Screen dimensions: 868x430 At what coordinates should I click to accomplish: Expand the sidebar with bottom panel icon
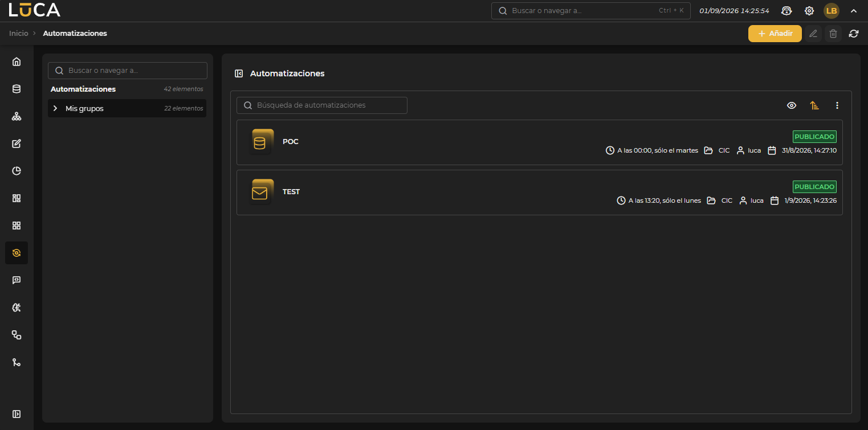[17, 414]
